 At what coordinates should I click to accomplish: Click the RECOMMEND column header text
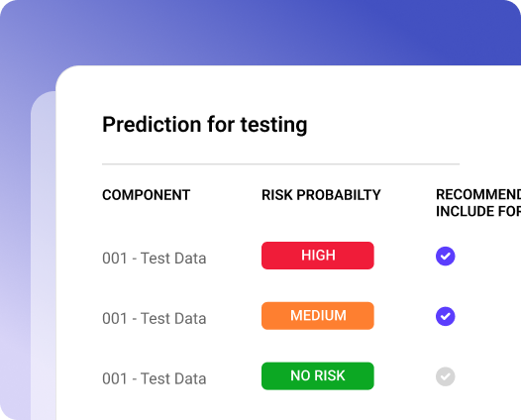tap(478, 195)
